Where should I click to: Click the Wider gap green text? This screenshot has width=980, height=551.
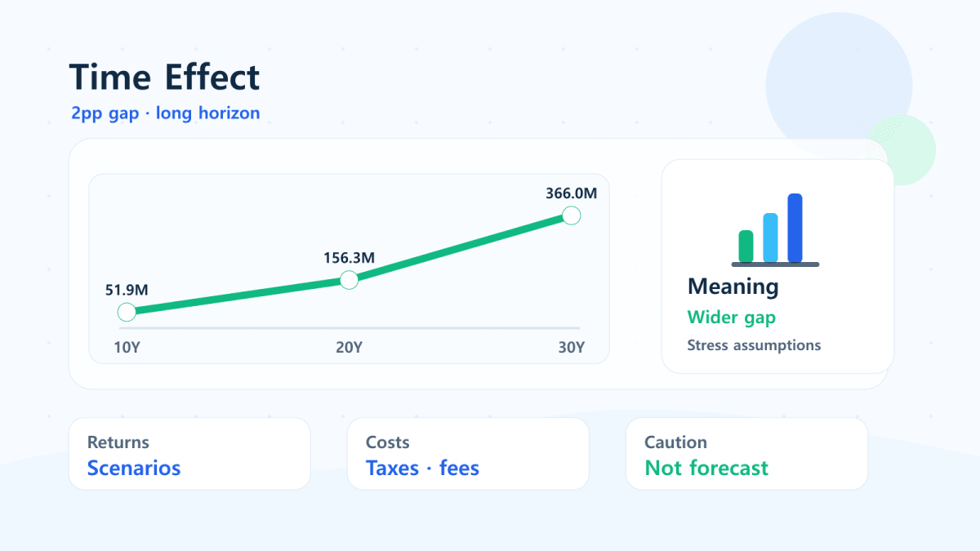[x=732, y=318]
